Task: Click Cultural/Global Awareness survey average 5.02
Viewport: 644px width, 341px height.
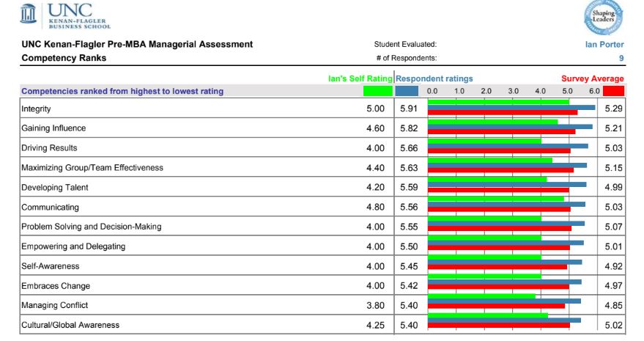Action: pos(614,325)
